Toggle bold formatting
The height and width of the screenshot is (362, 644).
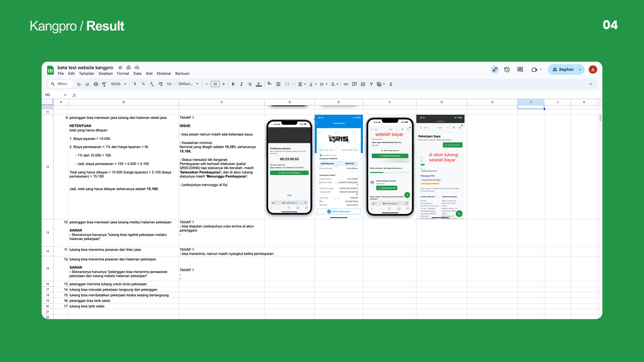[x=233, y=84]
